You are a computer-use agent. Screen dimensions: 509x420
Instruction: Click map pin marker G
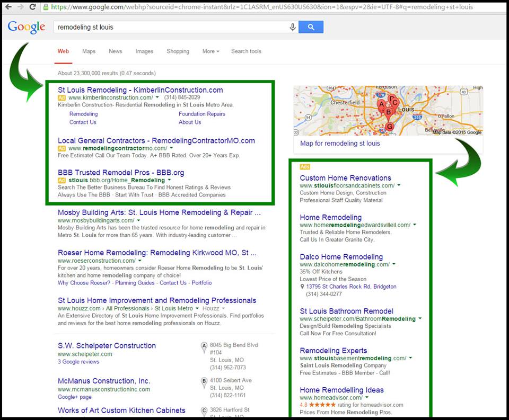390,127
